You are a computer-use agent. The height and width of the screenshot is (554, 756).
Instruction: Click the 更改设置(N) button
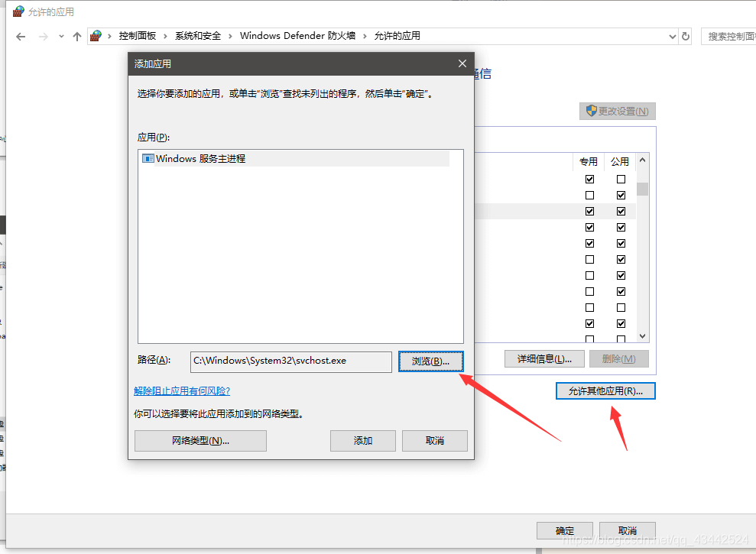click(x=618, y=111)
